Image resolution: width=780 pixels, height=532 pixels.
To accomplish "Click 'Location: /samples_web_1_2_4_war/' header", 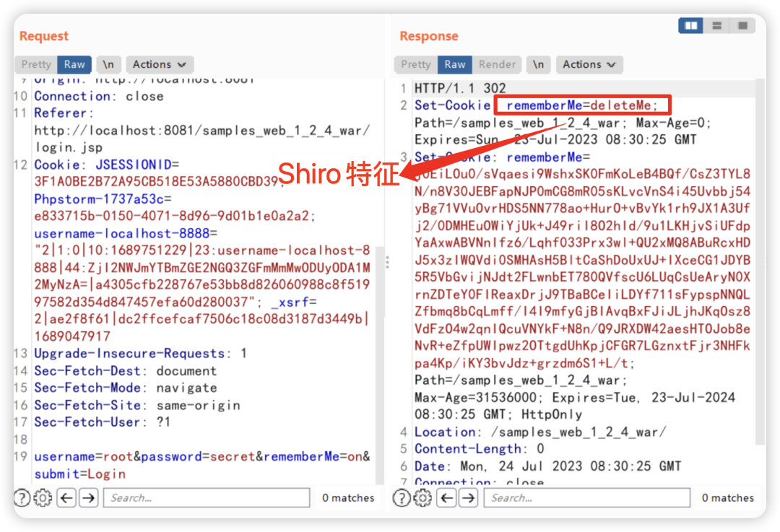I will coord(540,432).
